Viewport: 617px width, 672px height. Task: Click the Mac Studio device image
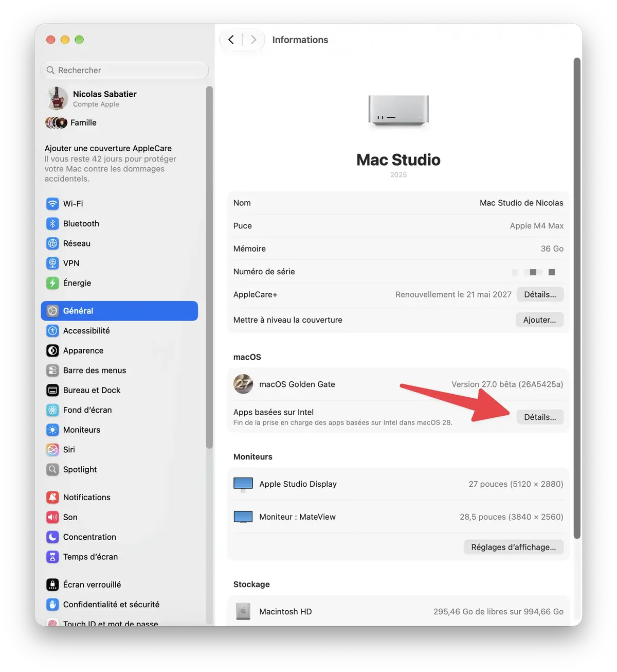tap(398, 110)
